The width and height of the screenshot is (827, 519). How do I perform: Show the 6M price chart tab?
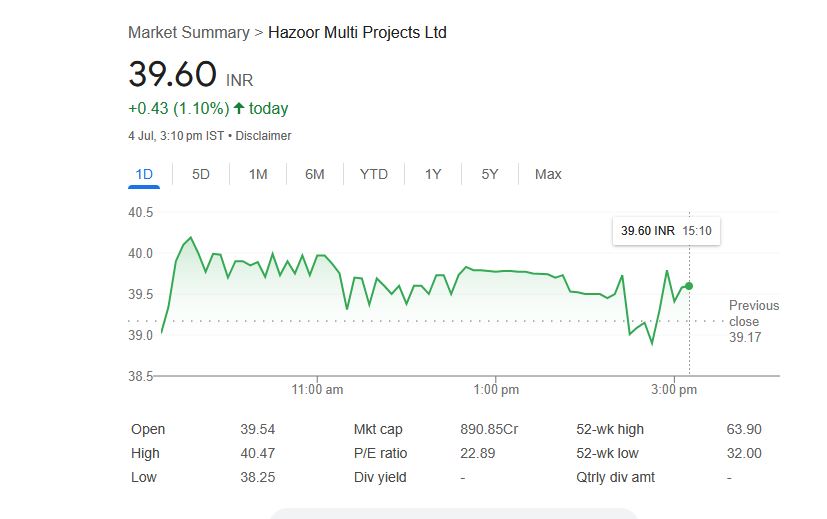tap(315, 174)
